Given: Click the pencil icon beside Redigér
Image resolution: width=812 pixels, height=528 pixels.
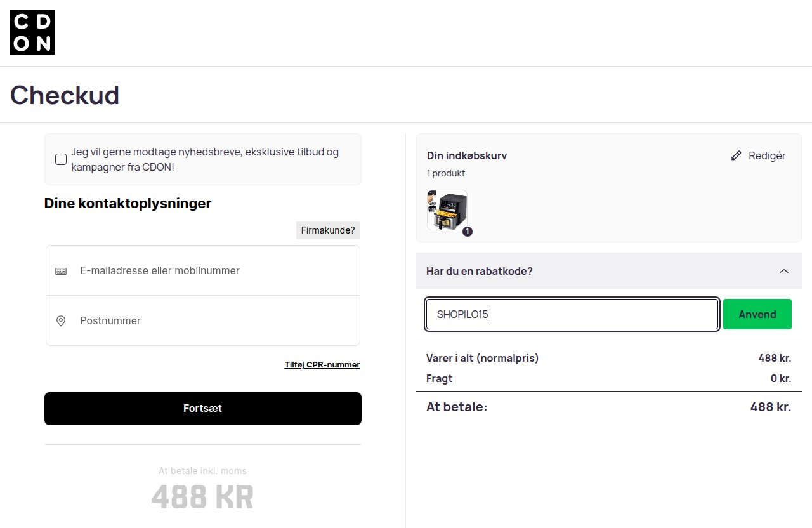Looking at the screenshot, I should coord(736,155).
